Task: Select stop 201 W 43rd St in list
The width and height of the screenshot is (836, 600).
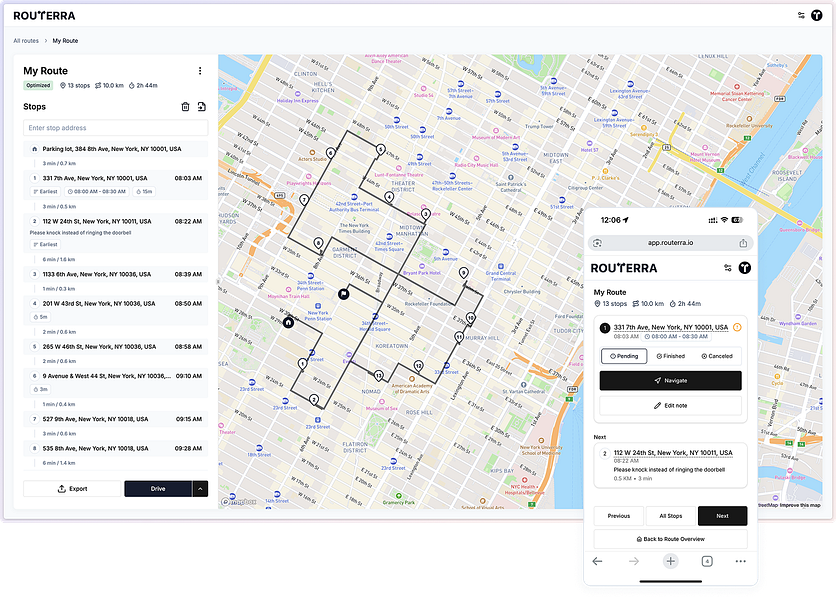Action: [116, 310]
